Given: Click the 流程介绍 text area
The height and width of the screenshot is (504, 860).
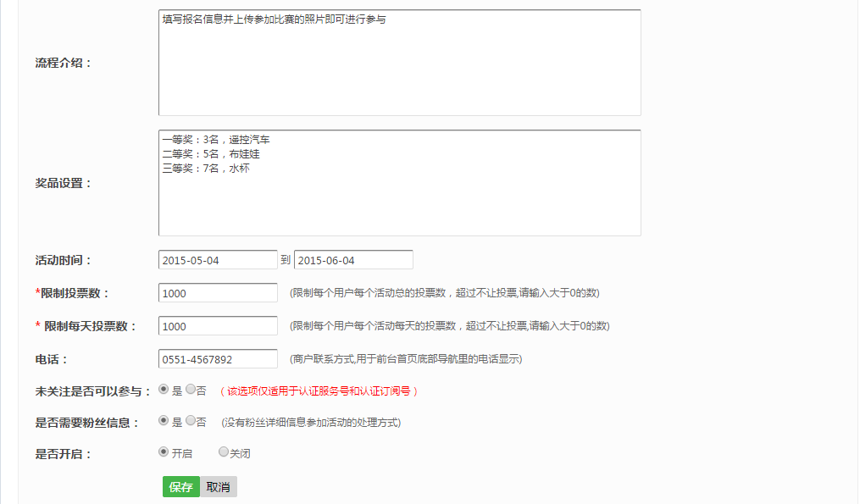Looking at the screenshot, I should (x=399, y=63).
